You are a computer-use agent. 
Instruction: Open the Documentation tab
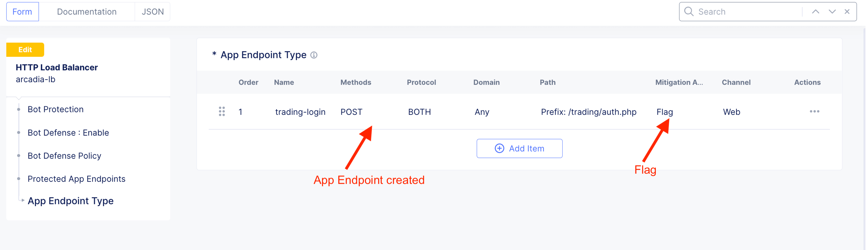pos(86,12)
